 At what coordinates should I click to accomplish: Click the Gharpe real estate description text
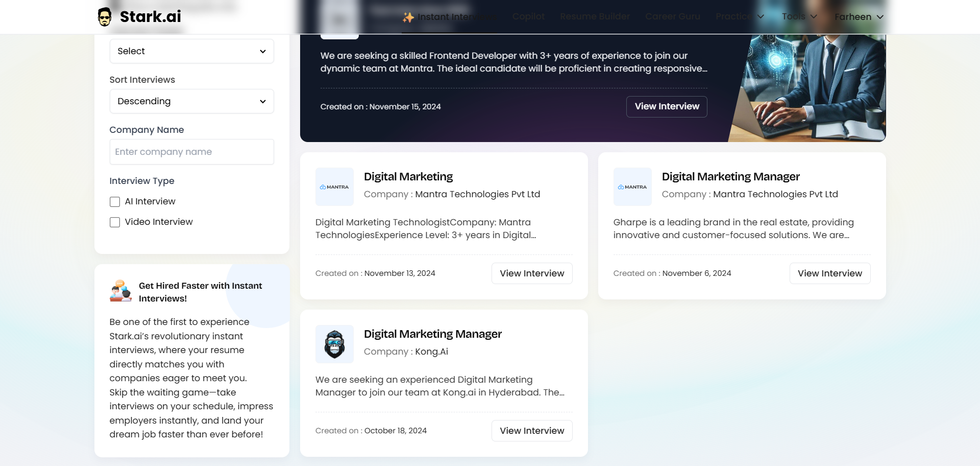[x=733, y=229]
